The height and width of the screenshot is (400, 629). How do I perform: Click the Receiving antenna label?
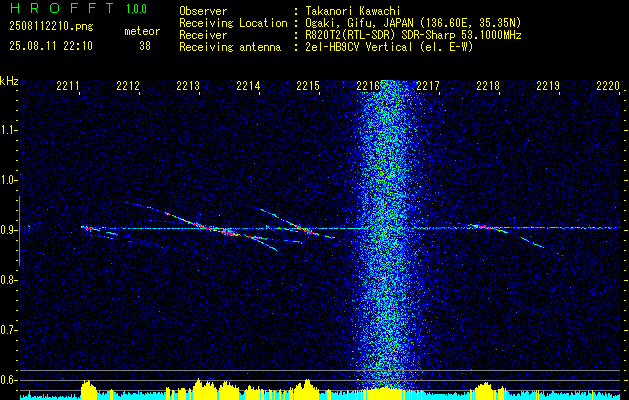point(230,47)
